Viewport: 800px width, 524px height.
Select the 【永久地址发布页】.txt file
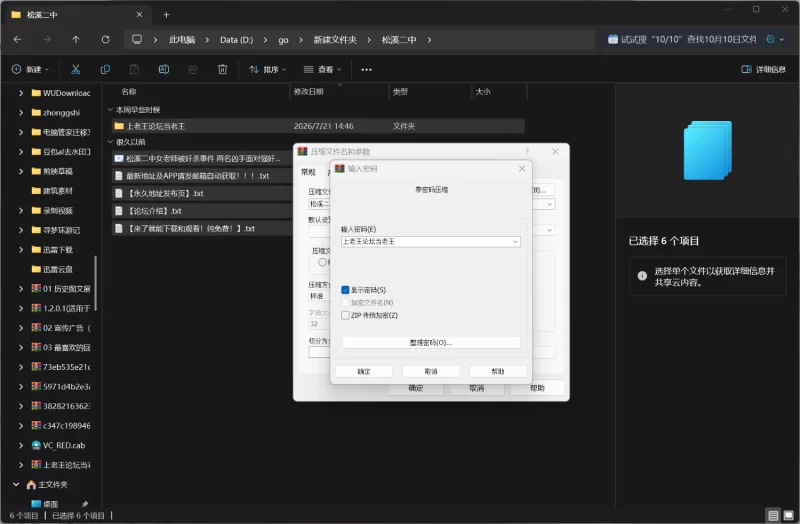click(203, 193)
